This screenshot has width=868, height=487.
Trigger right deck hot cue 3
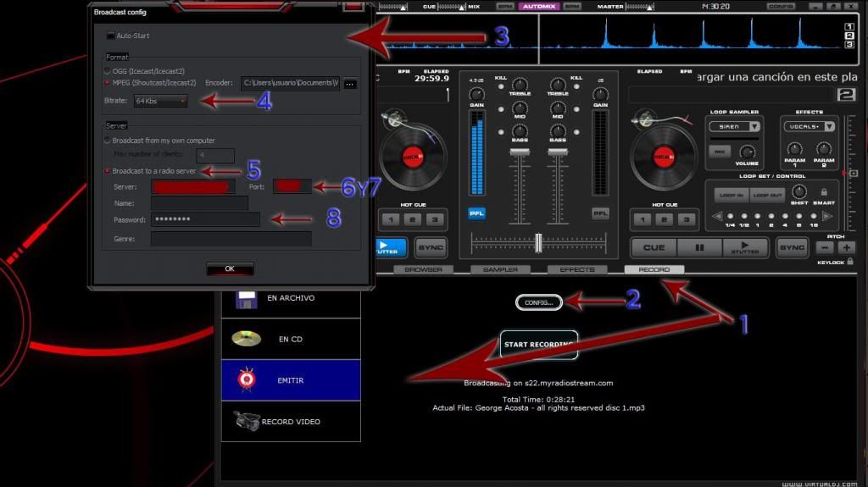coord(686,219)
